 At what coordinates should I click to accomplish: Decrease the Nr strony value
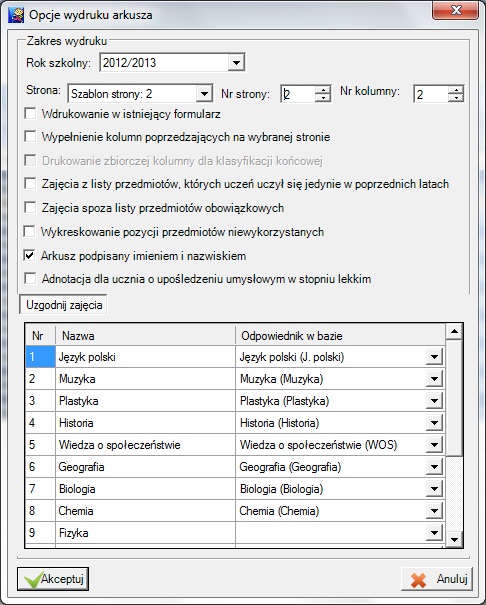click(322, 98)
